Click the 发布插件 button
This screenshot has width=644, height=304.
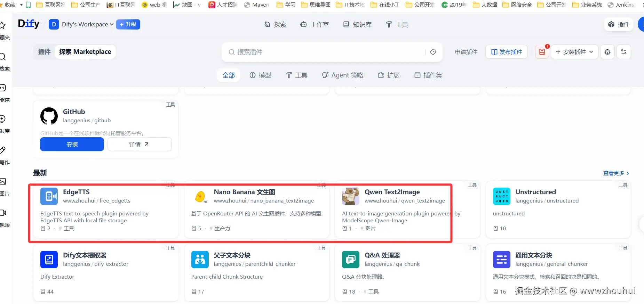(x=507, y=52)
